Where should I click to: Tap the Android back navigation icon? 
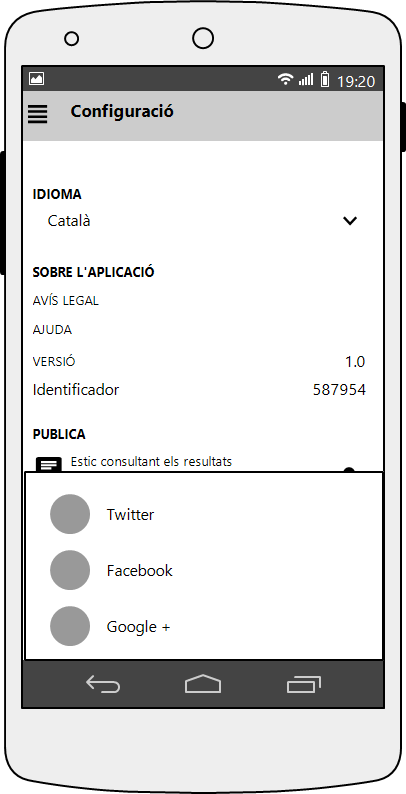click(x=103, y=685)
